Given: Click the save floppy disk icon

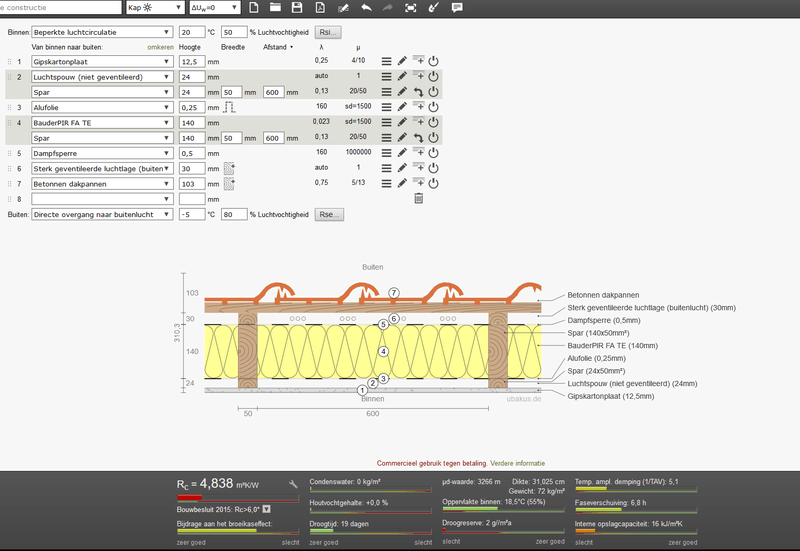Looking at the screenshot, I should coord(296,7).
